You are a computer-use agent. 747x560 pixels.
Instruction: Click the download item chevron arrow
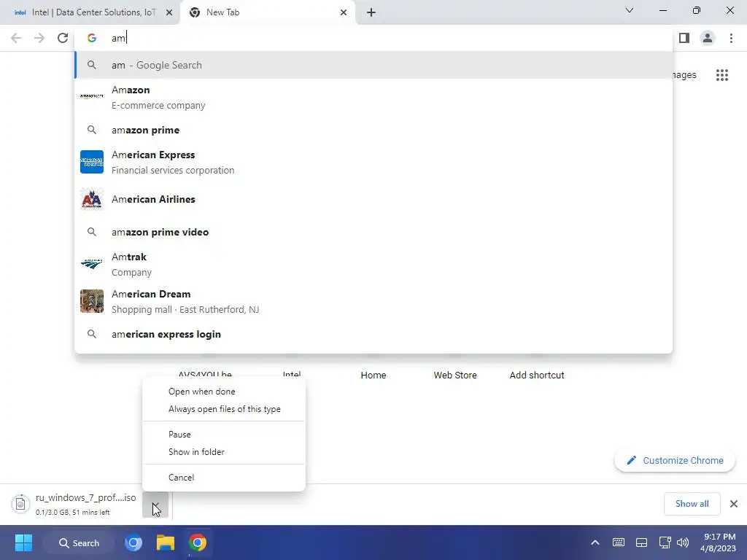(x=155, y=505)
